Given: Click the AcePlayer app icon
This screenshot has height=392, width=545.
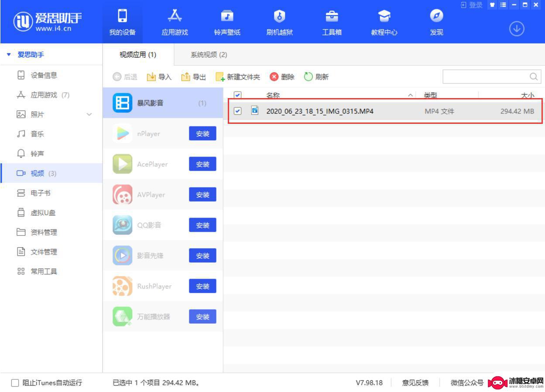Looking at the screenshot, I should 122,164.
